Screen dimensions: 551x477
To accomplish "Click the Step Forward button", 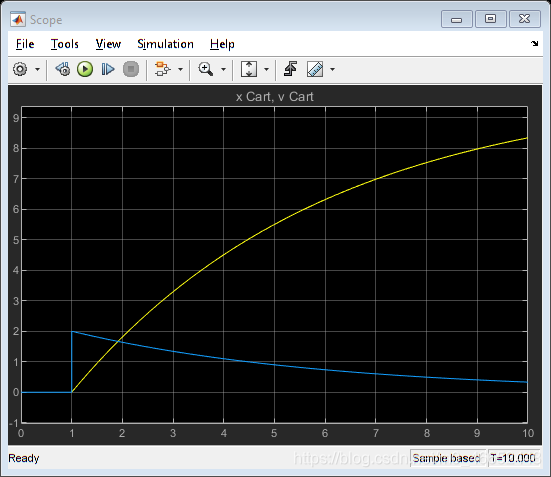I will click(x=108, y=69).
